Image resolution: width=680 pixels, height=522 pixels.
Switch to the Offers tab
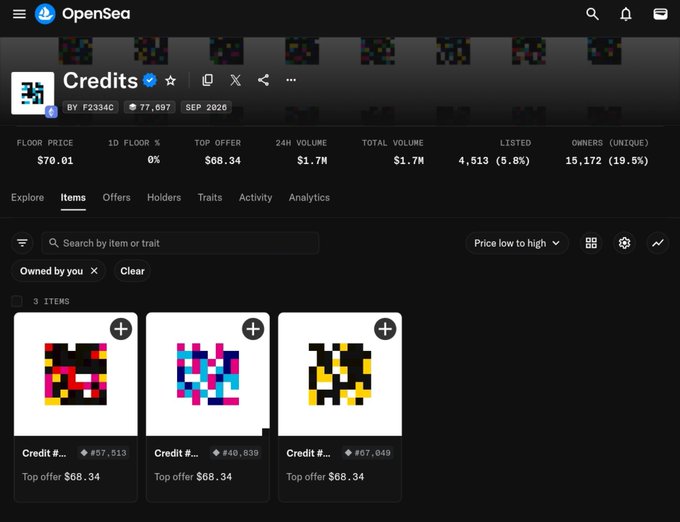[x=116, y=198]
